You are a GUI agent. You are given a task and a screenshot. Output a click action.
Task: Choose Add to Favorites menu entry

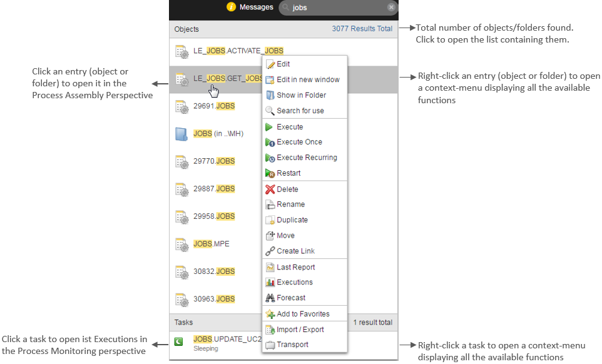[305, 314]
